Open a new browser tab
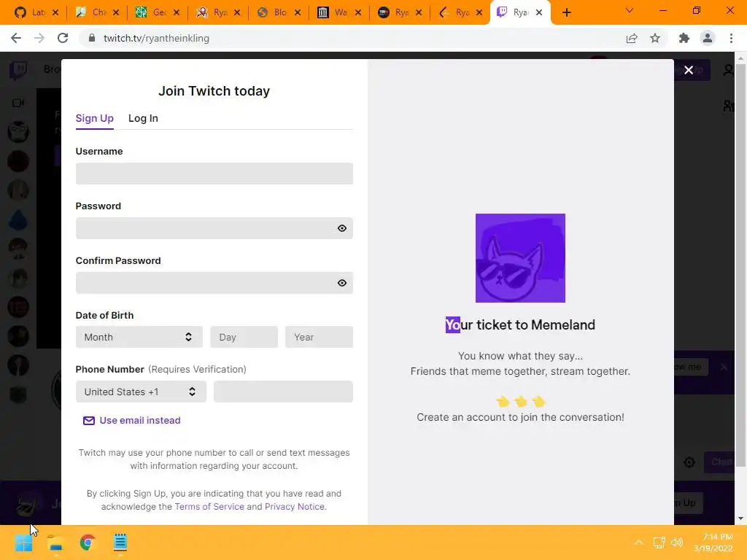 (566, 13)
